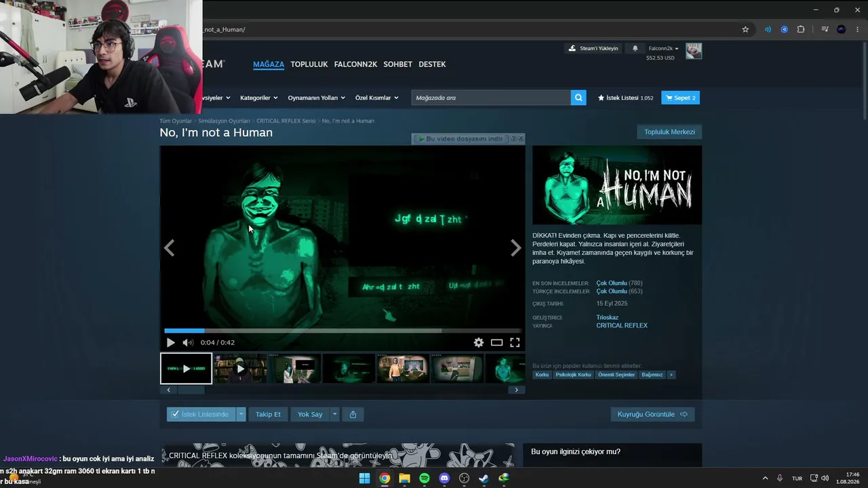Open the wishlist options arrow dropdown
Image resolution: width=868 pixels, height=488 pixels.
click(x=241, y=414)
